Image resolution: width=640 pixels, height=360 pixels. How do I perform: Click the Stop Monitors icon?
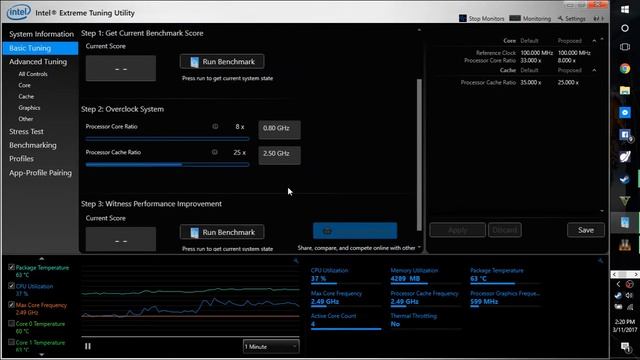pos(462,18)
